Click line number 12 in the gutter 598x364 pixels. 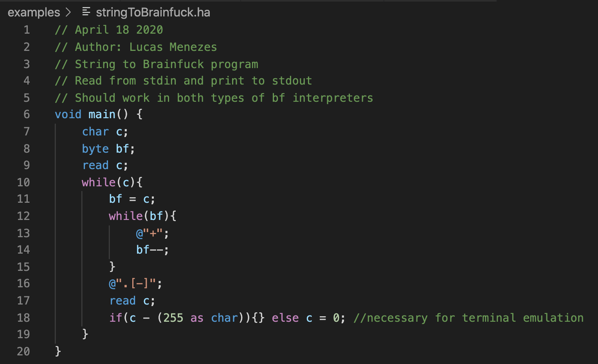23,216
